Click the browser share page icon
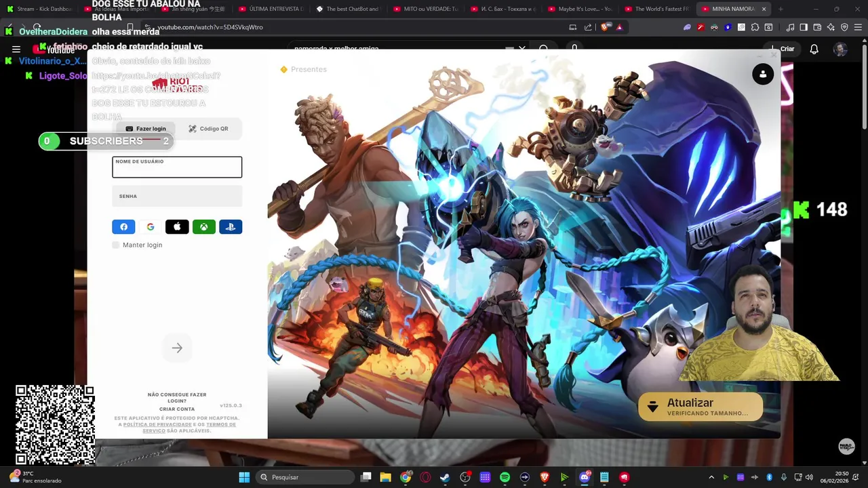The height and width of the screenshot is (488, 868). coord(588,27)
